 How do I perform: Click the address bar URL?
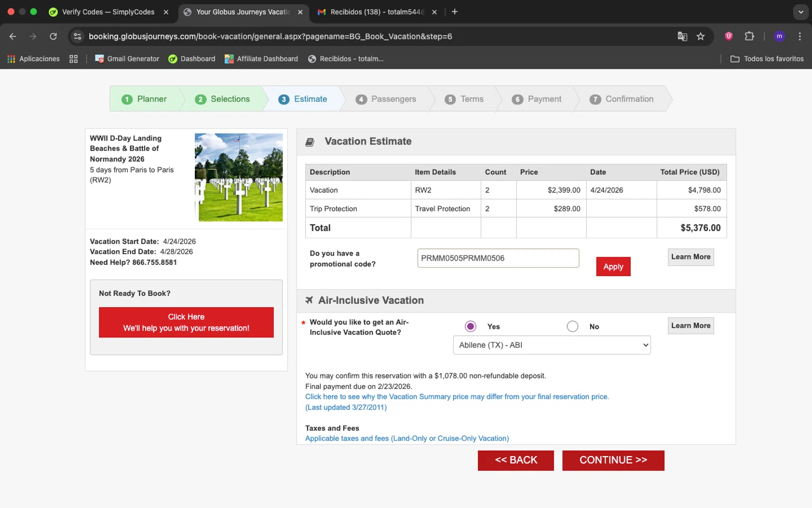[271, 36]
